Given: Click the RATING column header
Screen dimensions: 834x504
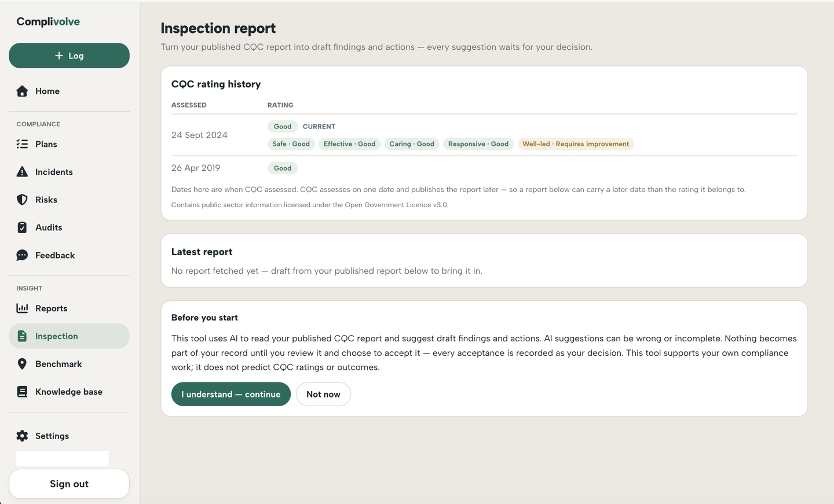Looking at the screenshot, I should 280,105.
